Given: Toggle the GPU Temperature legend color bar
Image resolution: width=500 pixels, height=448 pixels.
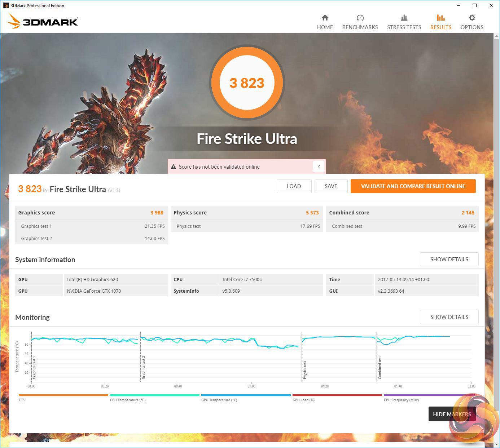Looking at the screenshot, I should point(246,395).
